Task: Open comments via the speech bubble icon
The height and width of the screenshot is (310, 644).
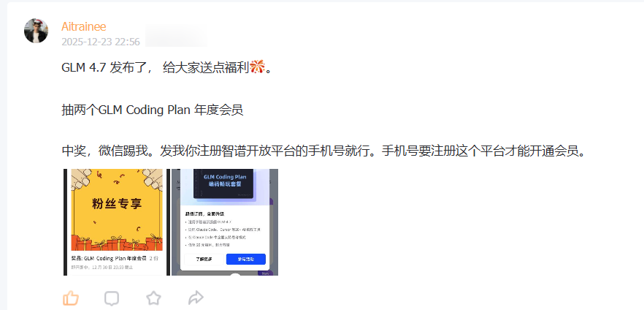Action: point(112,298)
